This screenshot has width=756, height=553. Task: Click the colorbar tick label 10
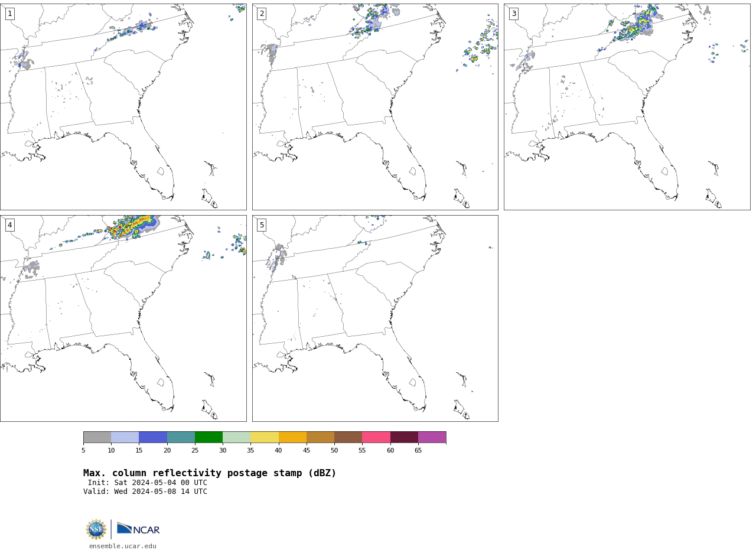tap(111, 451)
